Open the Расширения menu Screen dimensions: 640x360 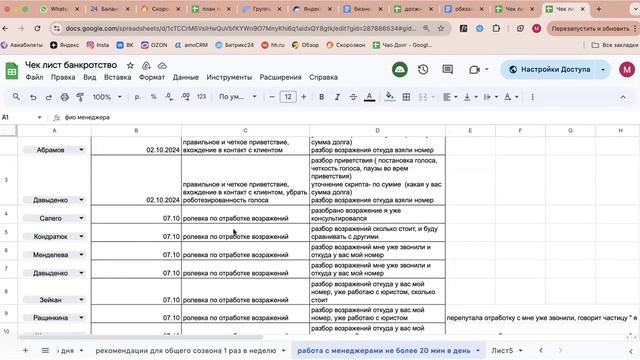coord(280,77)
